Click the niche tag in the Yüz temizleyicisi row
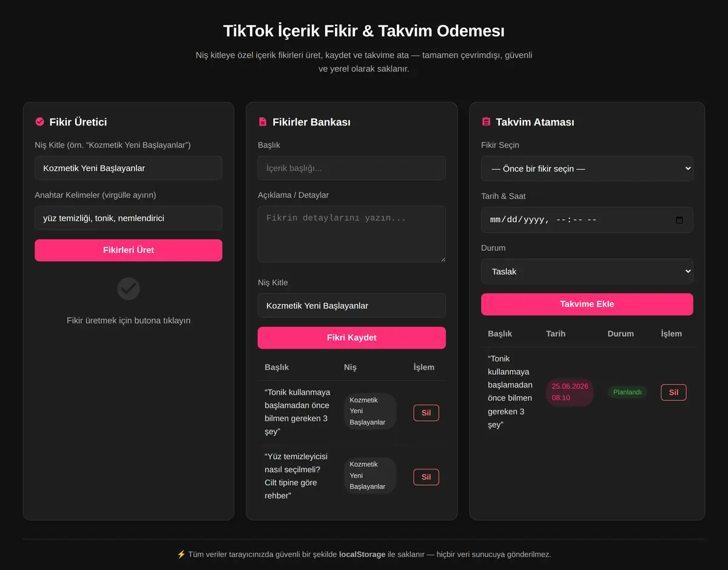This screenshot has width=728, height=570. point(370,475)
